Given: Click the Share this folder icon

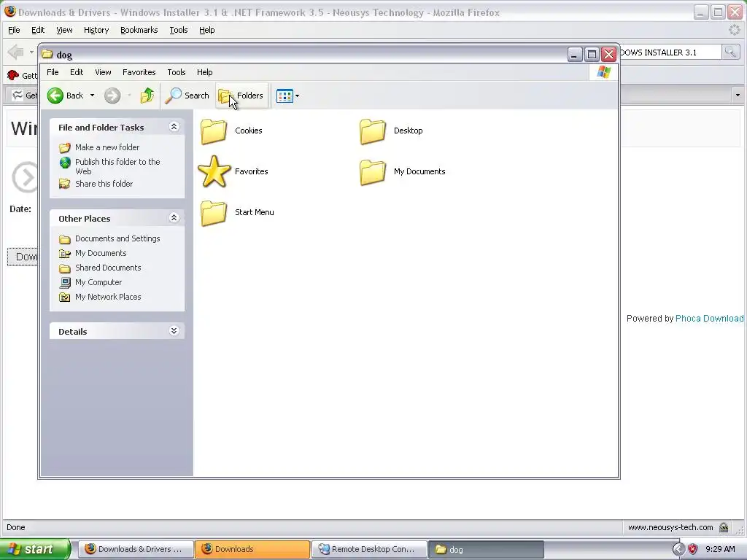Looking at the screenshot, I should coord(65,184).
